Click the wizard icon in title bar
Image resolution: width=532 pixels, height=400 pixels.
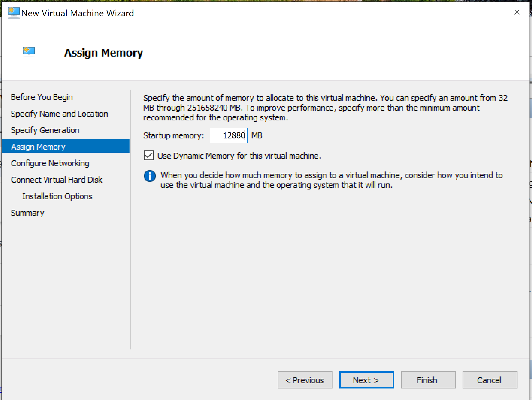(14, 13)
